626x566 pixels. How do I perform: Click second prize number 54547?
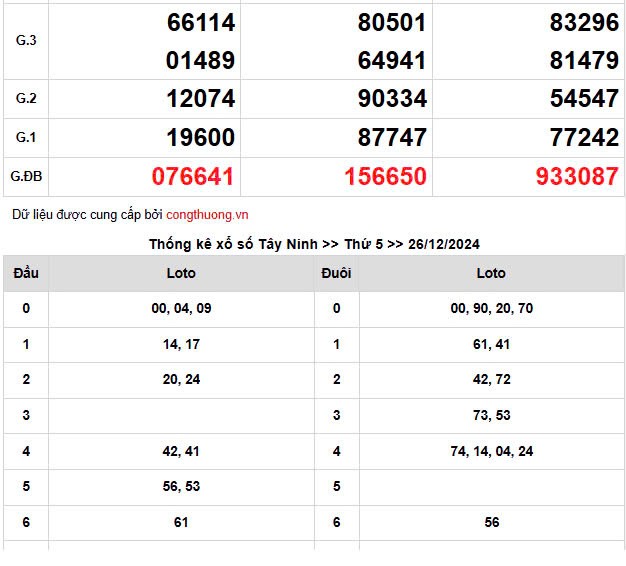[x=584, y=99]
